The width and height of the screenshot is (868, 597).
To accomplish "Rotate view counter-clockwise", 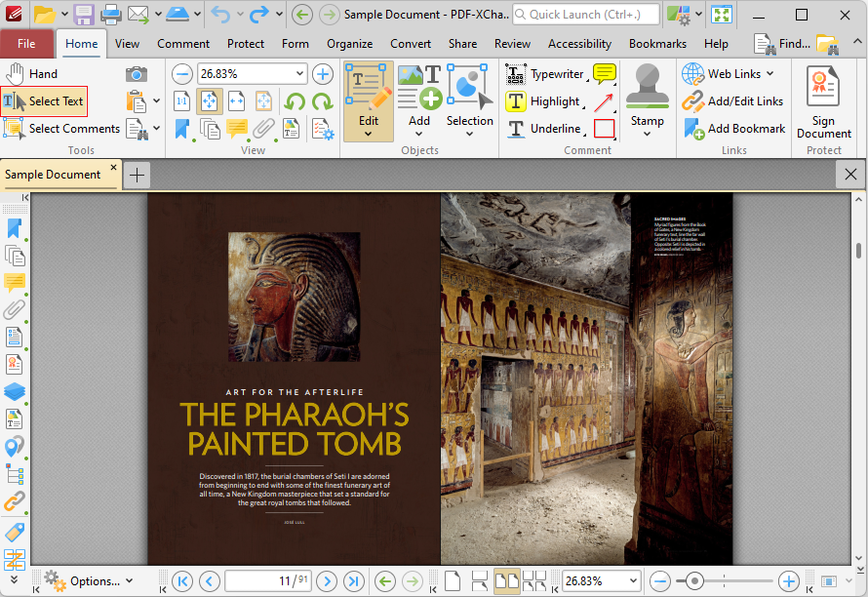I will pyautogui.click(x=296, y=101).
